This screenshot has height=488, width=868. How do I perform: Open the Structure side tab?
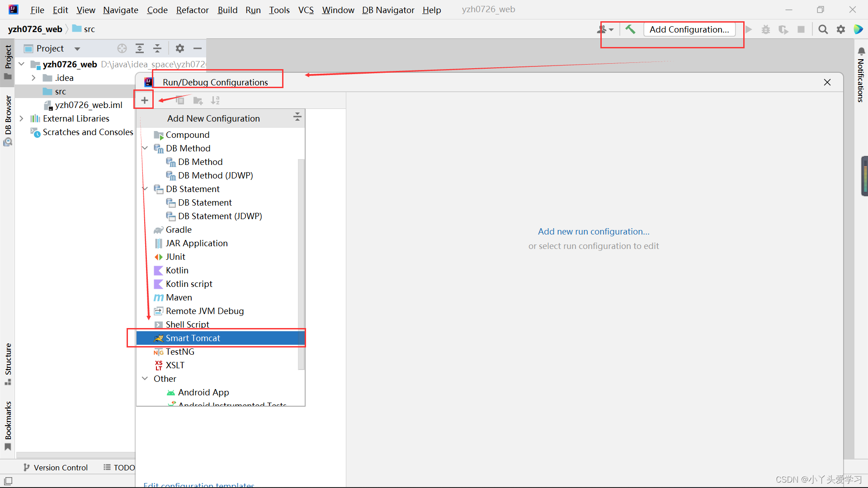coord(8,364)
